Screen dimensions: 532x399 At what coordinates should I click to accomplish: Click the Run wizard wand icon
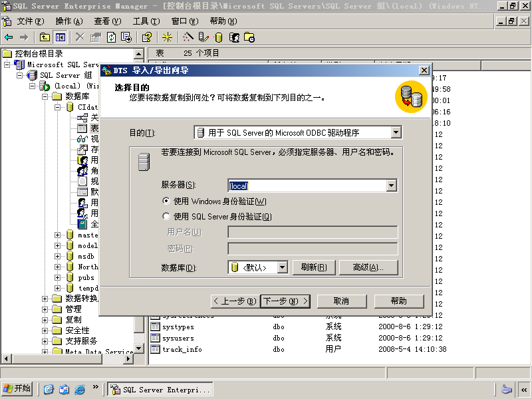(188, 37)
